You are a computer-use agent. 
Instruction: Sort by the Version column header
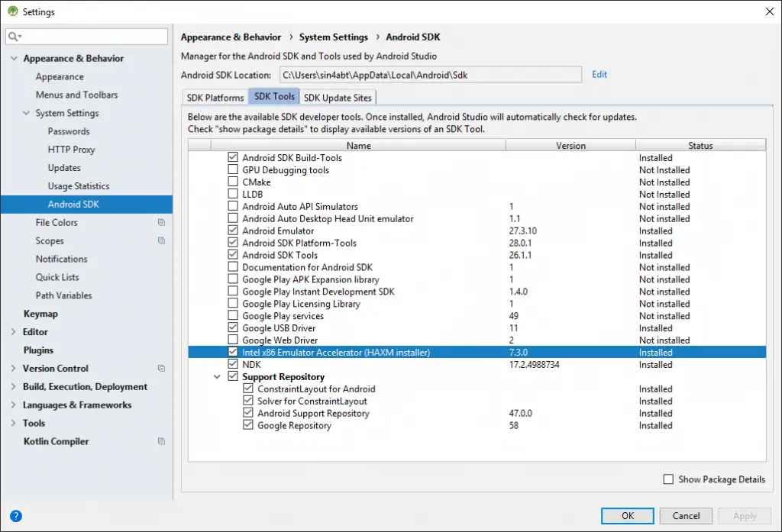tap(570, 145)
